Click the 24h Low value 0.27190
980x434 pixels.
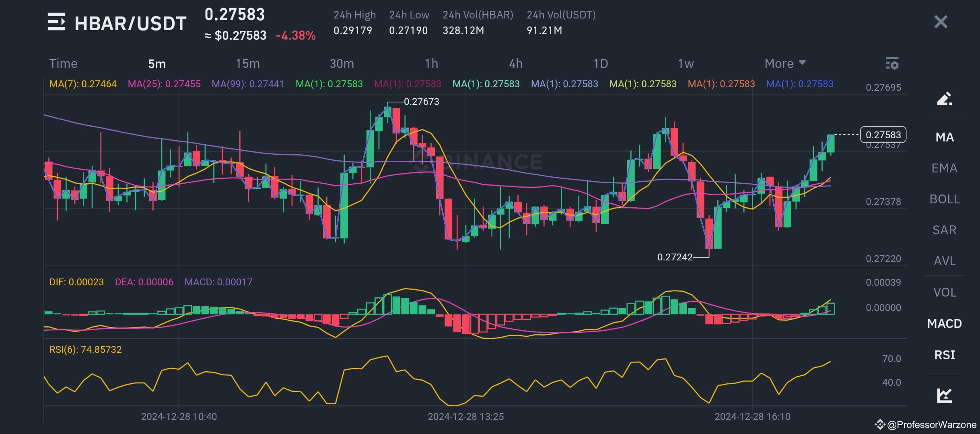click(408, 31)
